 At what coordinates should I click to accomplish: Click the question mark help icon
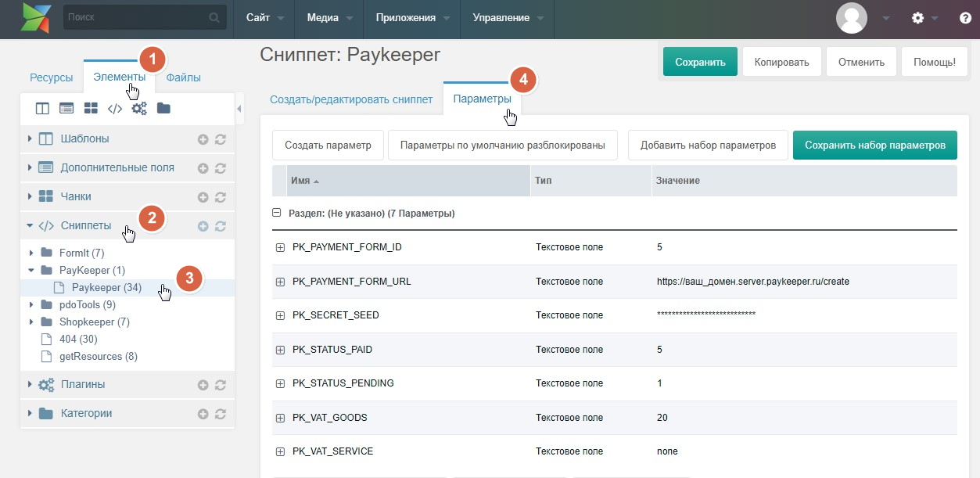point(965,18)
